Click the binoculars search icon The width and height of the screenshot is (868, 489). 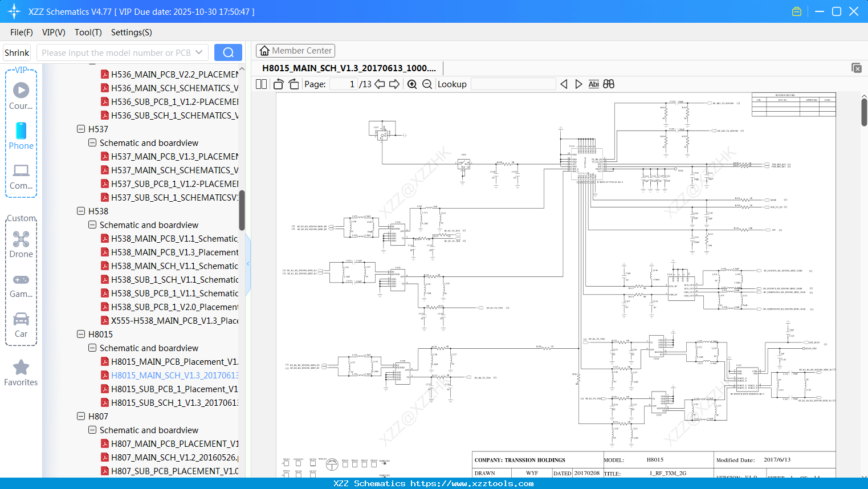pyautogui.click(x=609, y=84)
